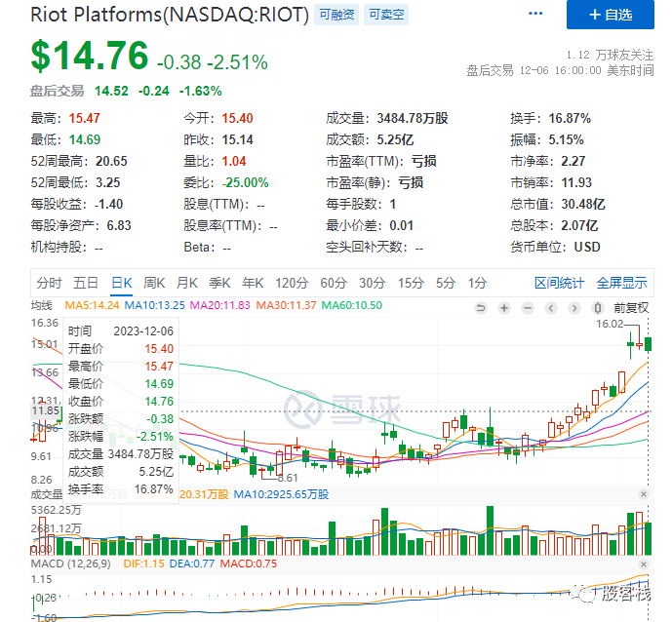Click the candlestick style icon

tap(598, 307)
